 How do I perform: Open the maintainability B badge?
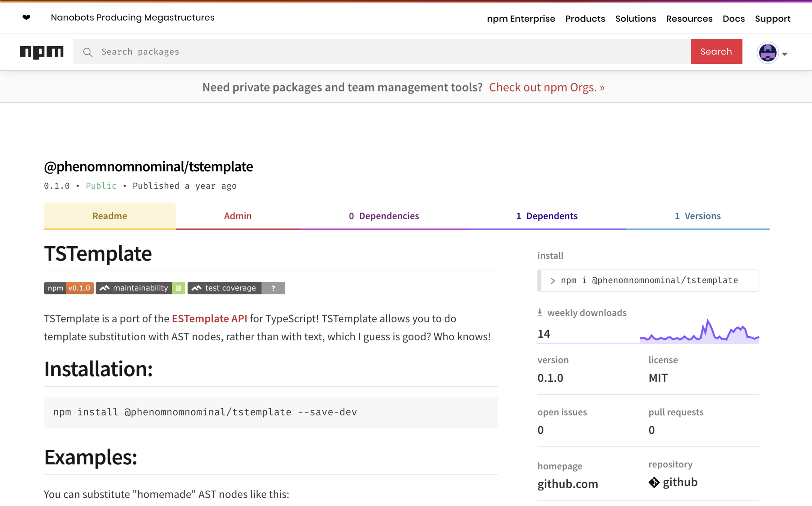pos(140,288)
